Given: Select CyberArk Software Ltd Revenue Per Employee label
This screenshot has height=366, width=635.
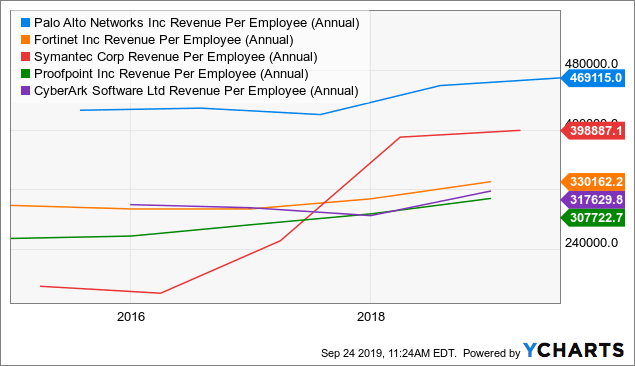Looking at the screenshot, I should point(196,91).
